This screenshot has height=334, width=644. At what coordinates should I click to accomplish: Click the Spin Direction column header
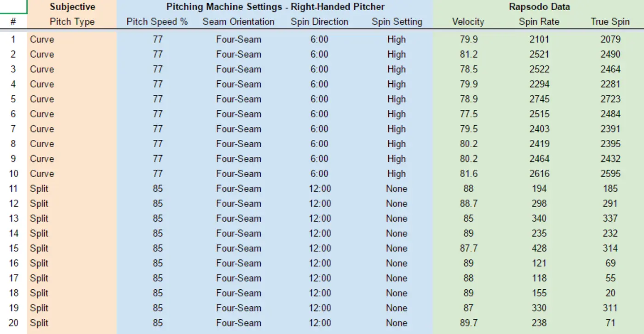tap(319, 22)
